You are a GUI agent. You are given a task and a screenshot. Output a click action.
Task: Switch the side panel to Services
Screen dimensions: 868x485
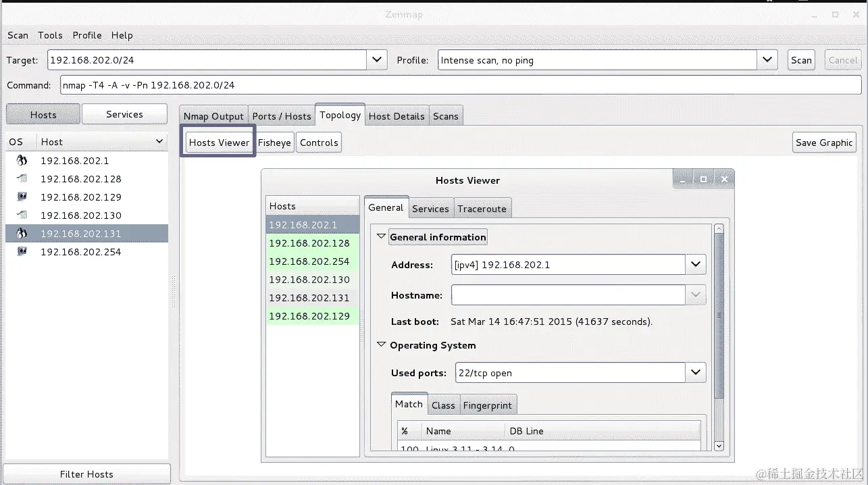[124, 114]
